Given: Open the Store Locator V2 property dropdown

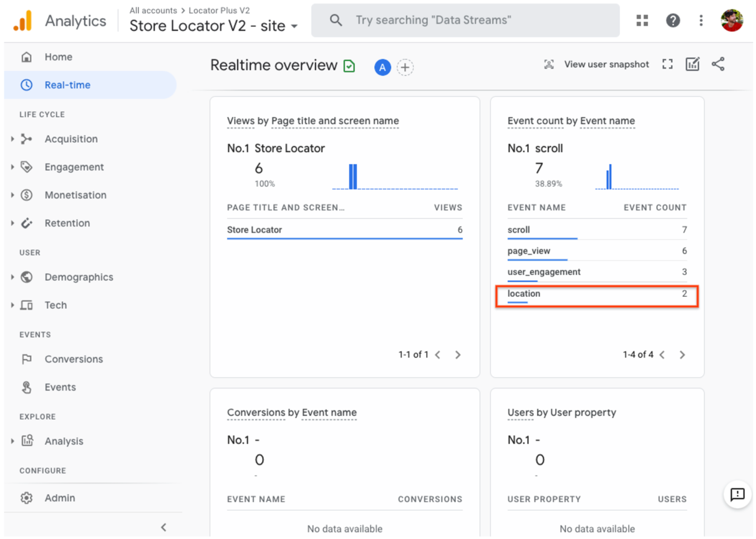Looking at the screenshot, I should tap(213, 26).
